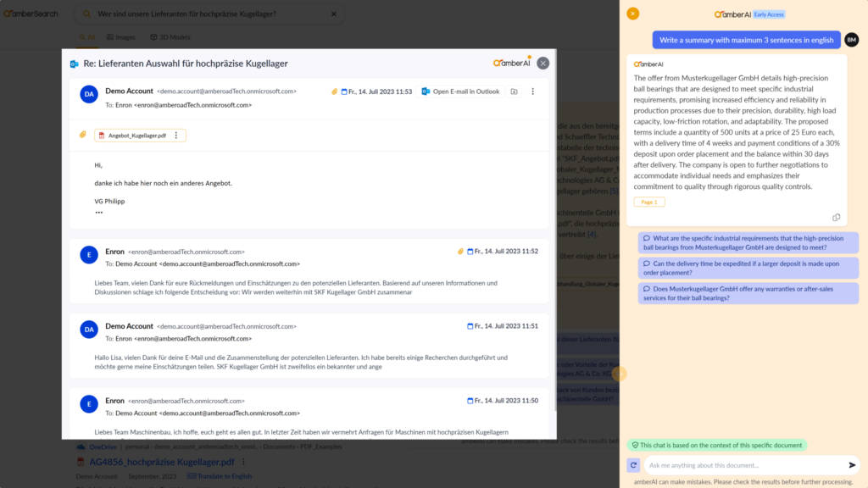Click Open E-mail in Outlook button
This screenshot has height=488, width=868.
click(x=460, y=91)
